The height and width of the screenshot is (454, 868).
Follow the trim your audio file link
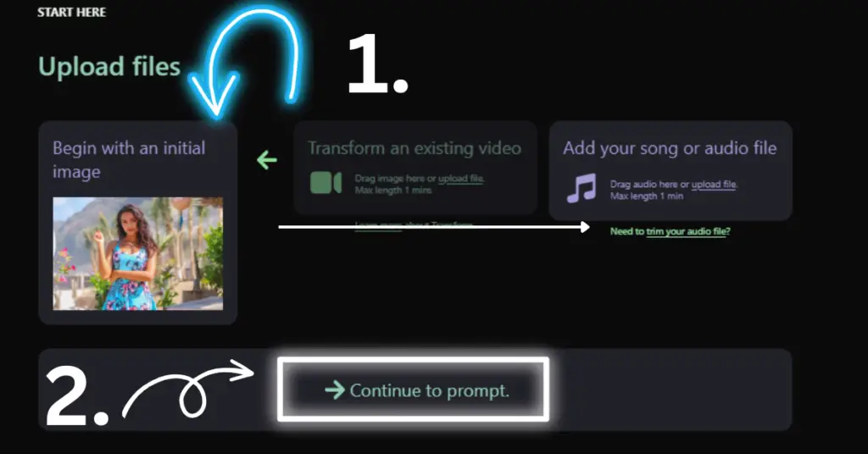click(x=688, y=231)
